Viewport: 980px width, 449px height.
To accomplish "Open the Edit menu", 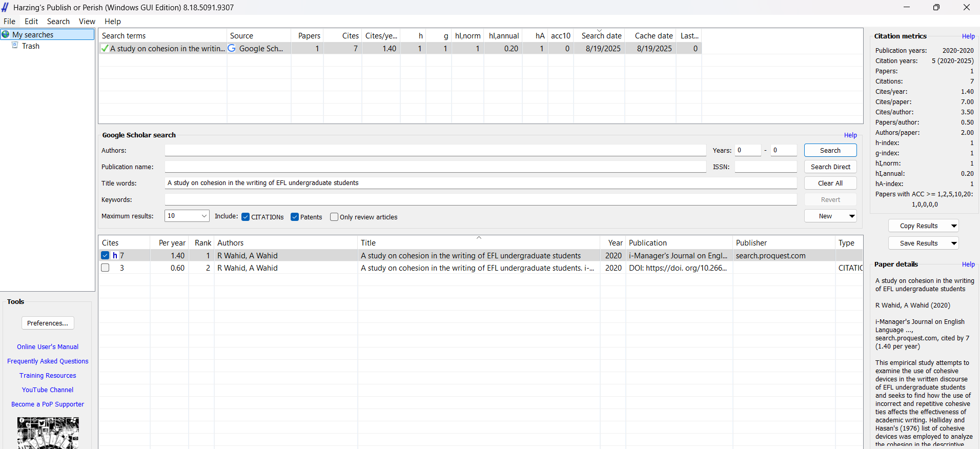I will (x=31, y=21).
